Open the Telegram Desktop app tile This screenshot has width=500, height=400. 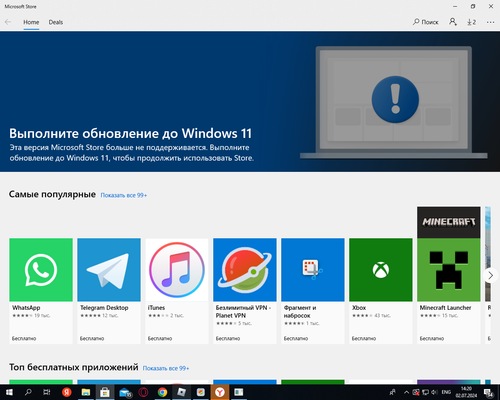[x=109, y=291]
